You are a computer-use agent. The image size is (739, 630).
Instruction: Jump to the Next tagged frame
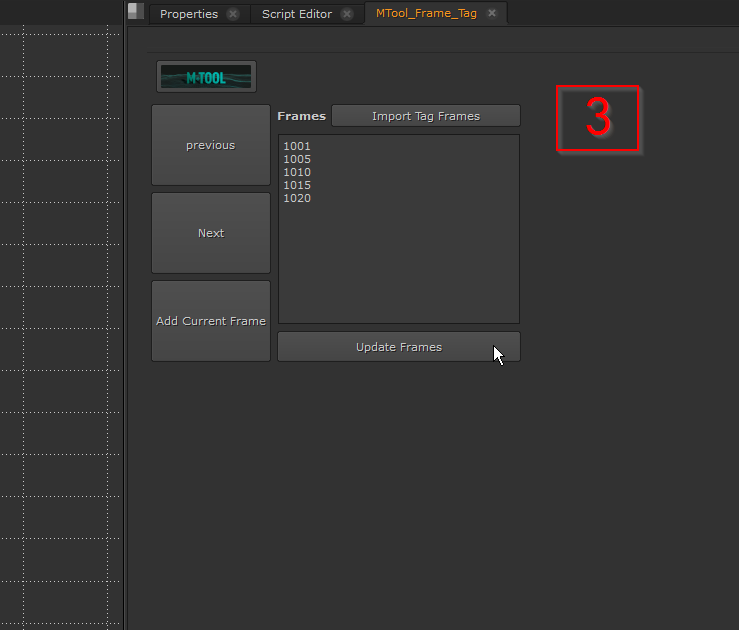(x=210, y=233)
